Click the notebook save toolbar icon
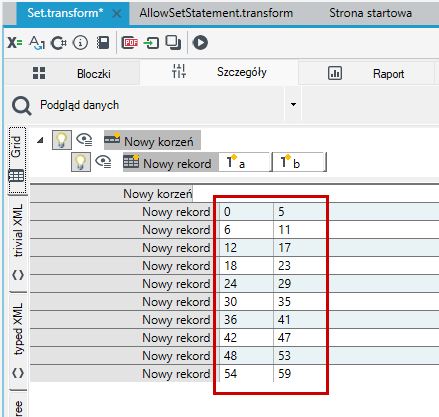Viewport: 439px width, 417px height. pyautogui.click(x=103, y=43)
